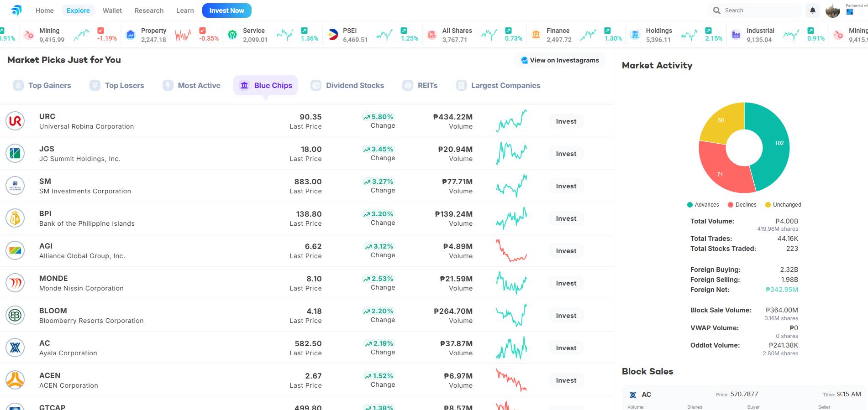Invest in Ayala Corporation stock
Viewport: 868px width, 410px height.
tap(566, 348)
